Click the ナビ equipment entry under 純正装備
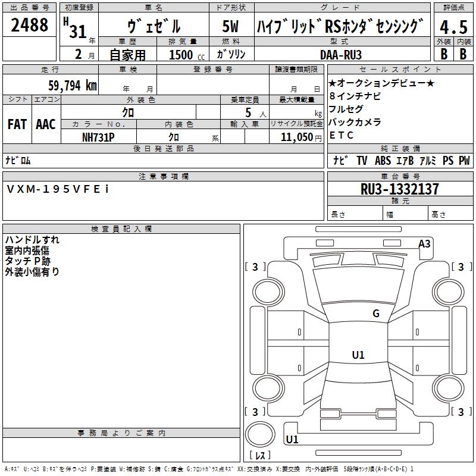Screen dimensions: 476x476 coord(340,160)
